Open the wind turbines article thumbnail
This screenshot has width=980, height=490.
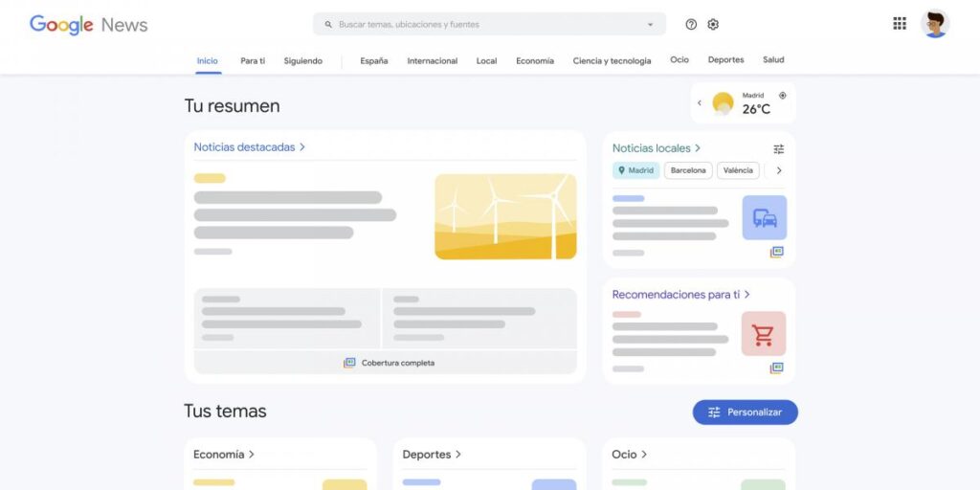click(505, 216)
